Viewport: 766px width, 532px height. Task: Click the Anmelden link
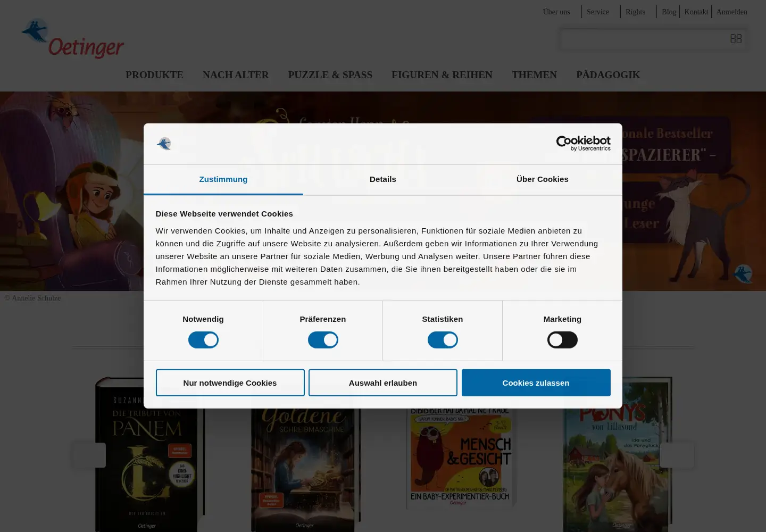tap(732, 12)
